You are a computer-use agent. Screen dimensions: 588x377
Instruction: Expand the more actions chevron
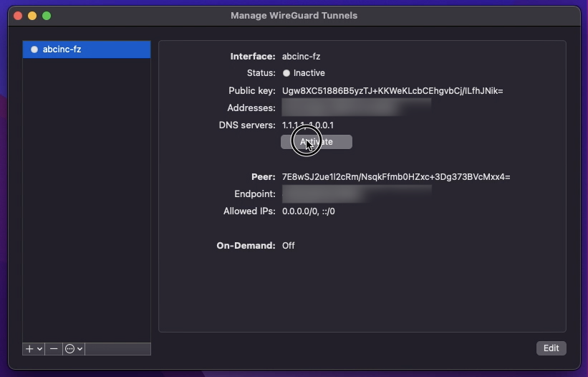80,349
